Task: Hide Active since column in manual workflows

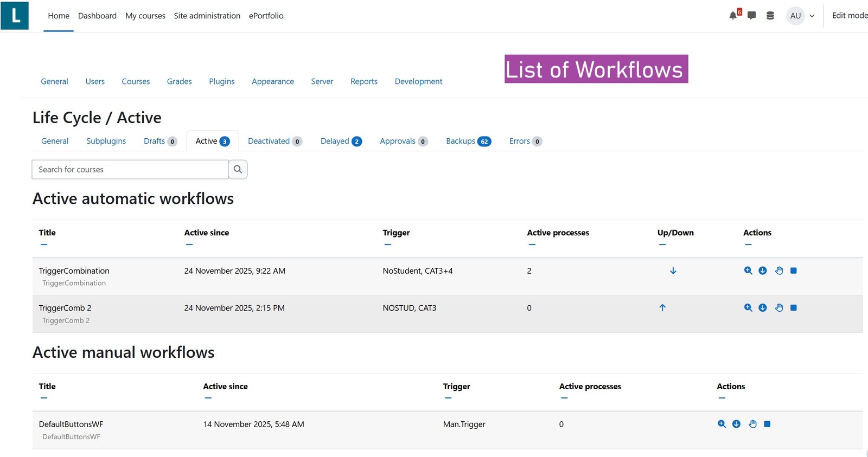Action: [x=208, y=398]
